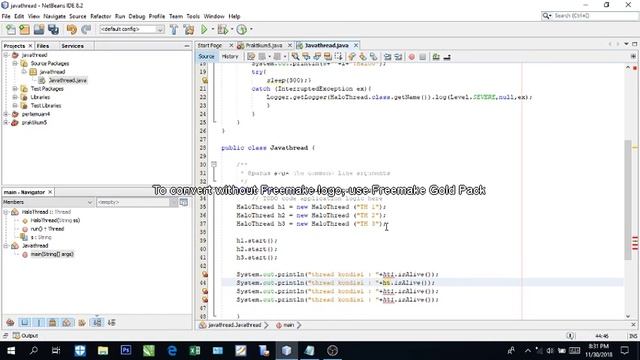Image resolution: width=640 pixels, height=360 pixels.
Task: Click the Save All toolbar icon
Action: tap(53, 29)
